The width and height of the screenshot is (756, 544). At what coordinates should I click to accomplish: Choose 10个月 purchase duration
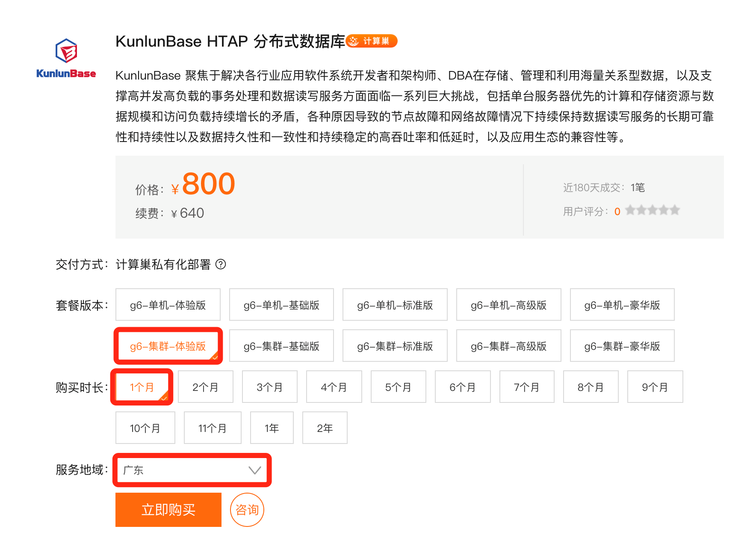pos(145,428)
